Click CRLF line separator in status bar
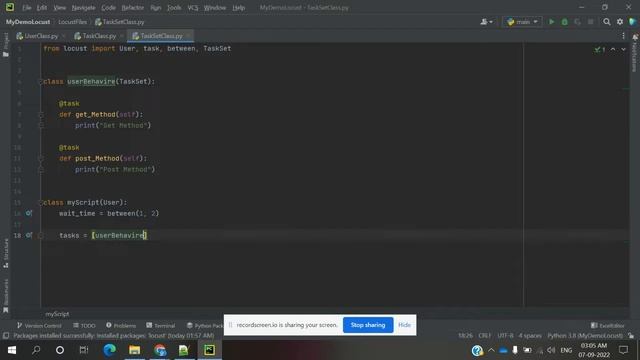 (x=484, y=336)
